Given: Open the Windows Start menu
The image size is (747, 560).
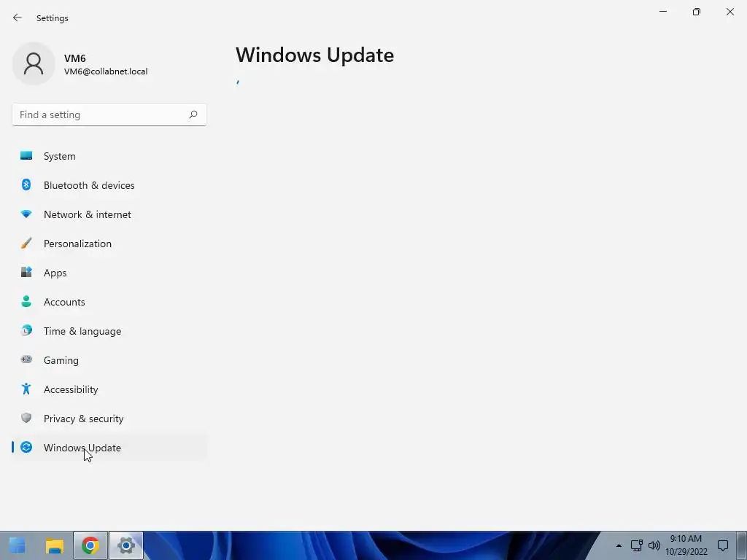Looking at the screenshot, I should pos(18,545).
